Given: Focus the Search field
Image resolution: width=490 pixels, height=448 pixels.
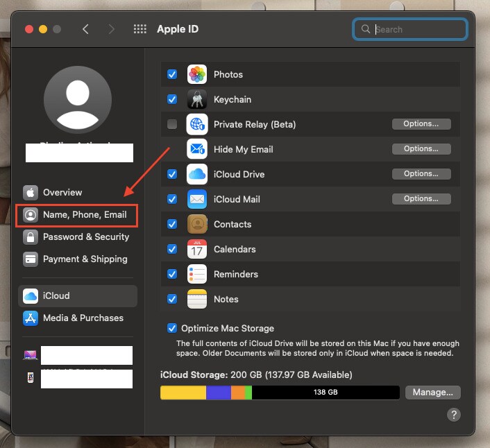Looking at the screenshot, I should [409, 29].
